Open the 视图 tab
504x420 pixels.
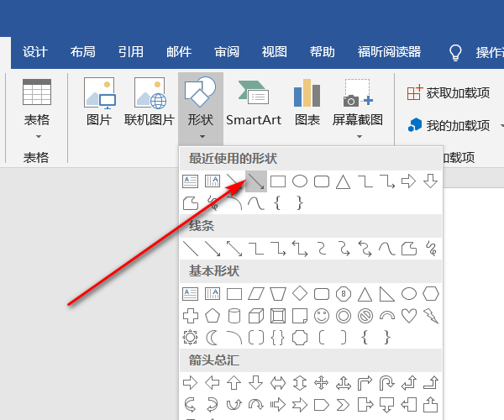(274, 52)
